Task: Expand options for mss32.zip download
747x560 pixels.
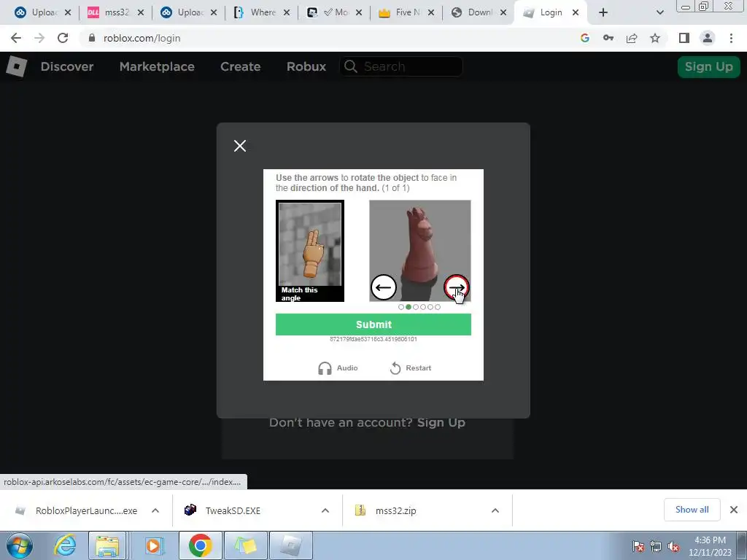Action: (495, 510)
